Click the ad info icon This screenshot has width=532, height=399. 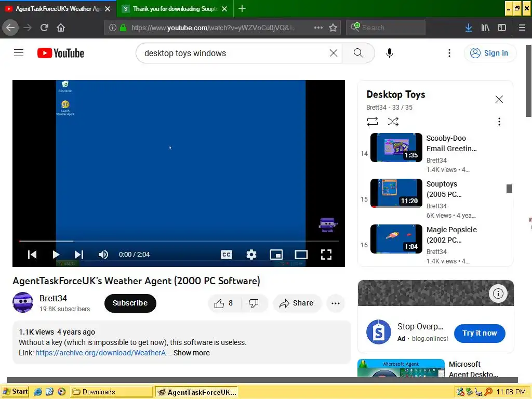coord(498,294)
